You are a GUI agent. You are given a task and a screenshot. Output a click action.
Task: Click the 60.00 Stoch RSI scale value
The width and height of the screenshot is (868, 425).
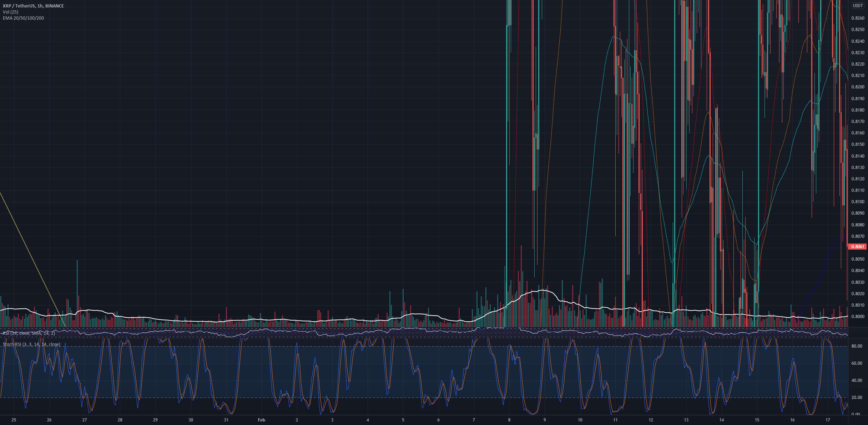coord(857,363)
